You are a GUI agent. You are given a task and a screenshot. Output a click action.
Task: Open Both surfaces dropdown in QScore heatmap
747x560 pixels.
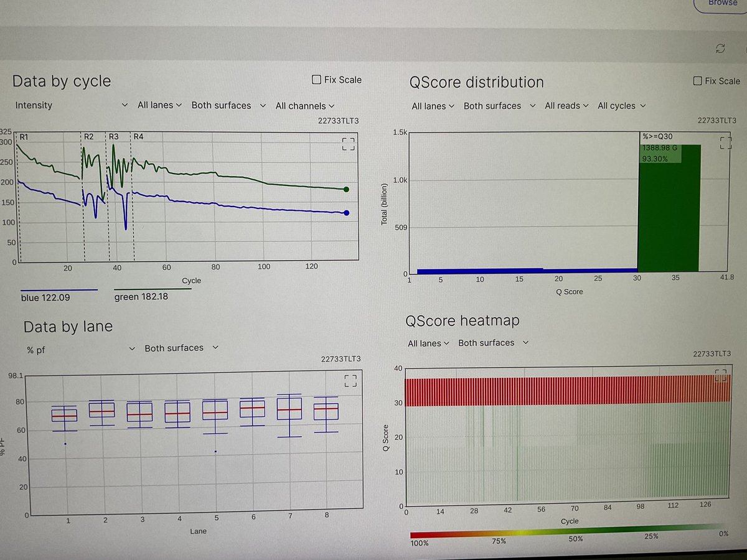click(493, 343)
